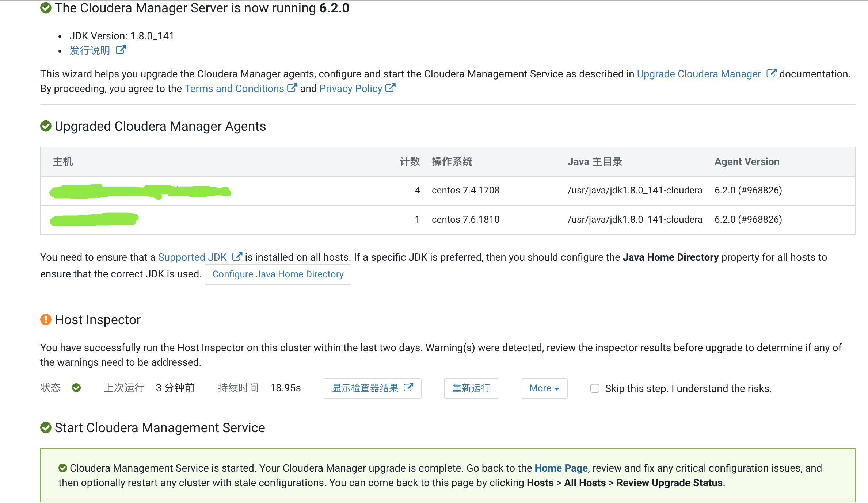Click check icon inside the green success message box
This screenshot has height=503, width=868.
63,468
